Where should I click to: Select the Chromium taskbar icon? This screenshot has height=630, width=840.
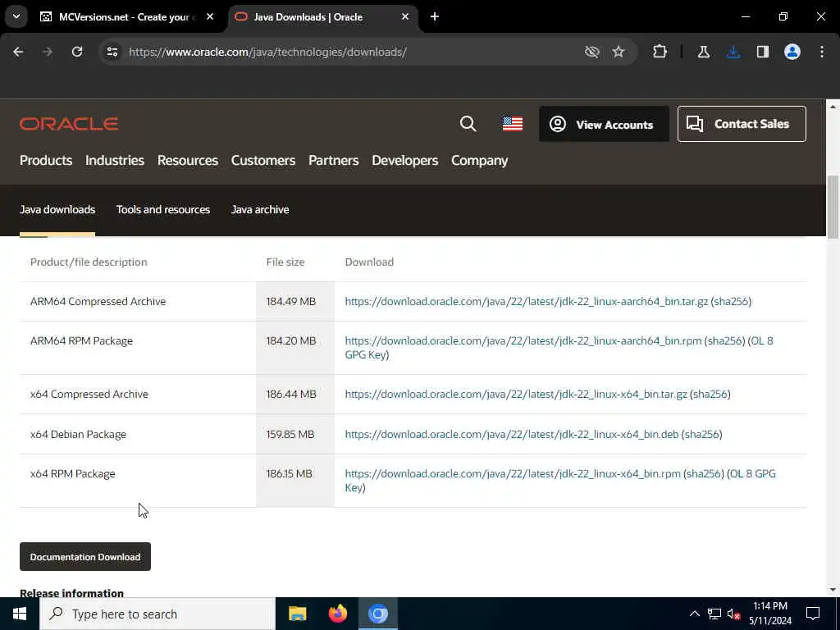377,614
